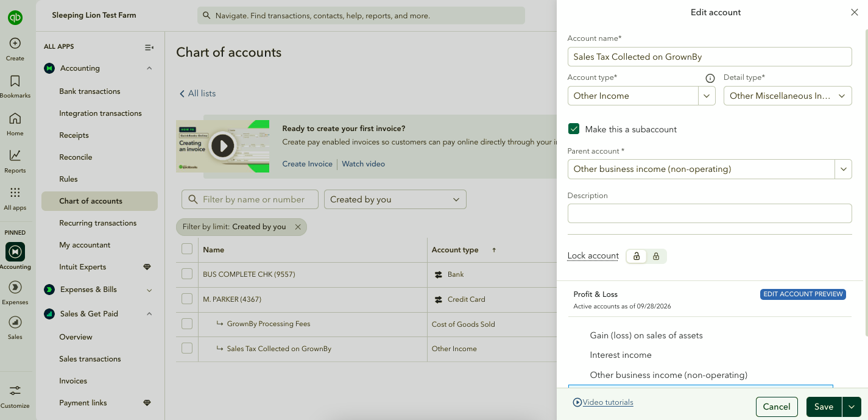Click the Video tutorials play icon
The width and height of the screenshot is (868, 420).
pyautogui.click(x=577, y=402)
